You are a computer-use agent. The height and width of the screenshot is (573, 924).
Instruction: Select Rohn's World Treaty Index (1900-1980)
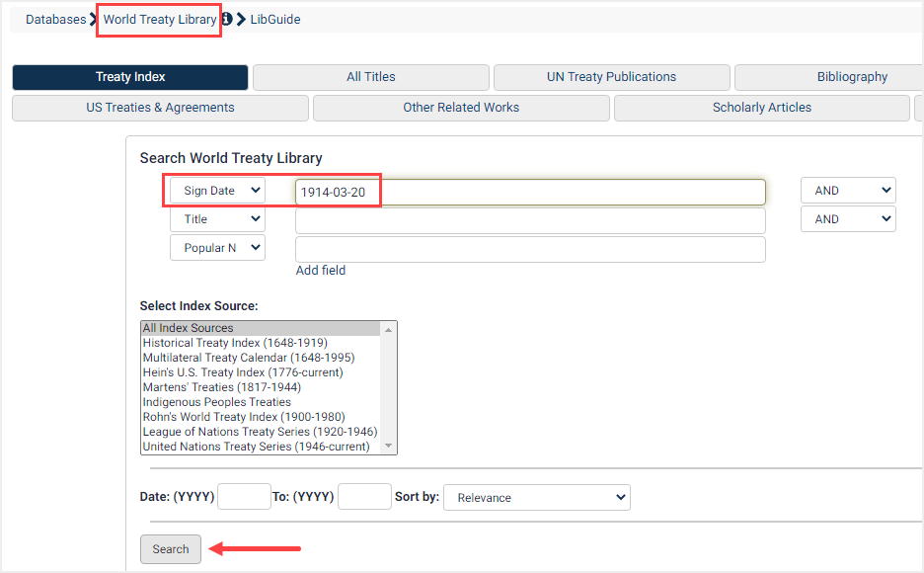coord(261,417)
